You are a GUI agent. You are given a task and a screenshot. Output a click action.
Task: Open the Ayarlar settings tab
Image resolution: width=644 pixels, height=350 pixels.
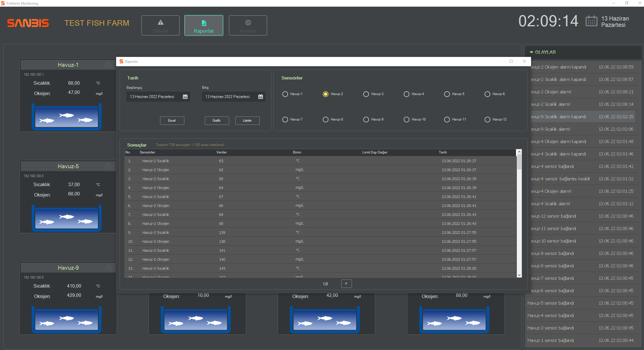point(248,25)
